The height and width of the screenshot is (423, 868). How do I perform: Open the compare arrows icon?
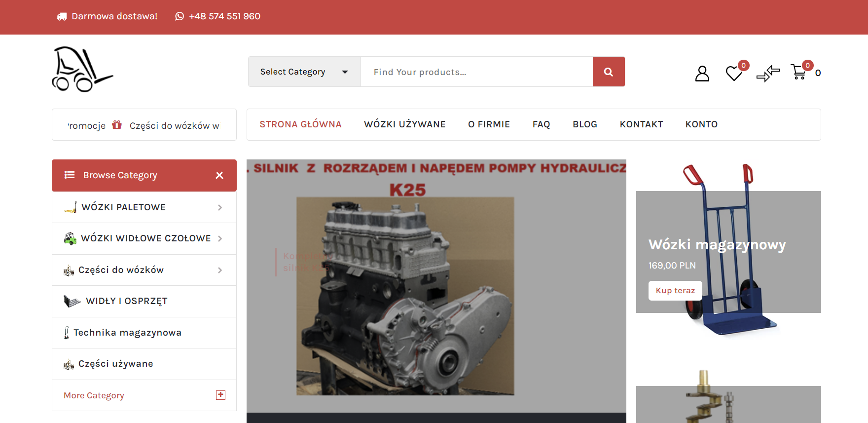(x=768, y=74)
